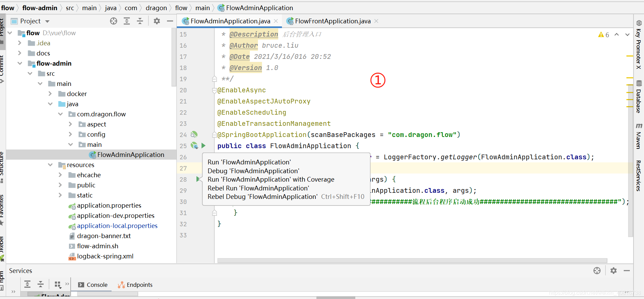Image resolution: width=644 pixels, height=299 pixels.
Task: Click the editor horizontal scrollbar
Action: pyautogui.click(x=412, y=260)
